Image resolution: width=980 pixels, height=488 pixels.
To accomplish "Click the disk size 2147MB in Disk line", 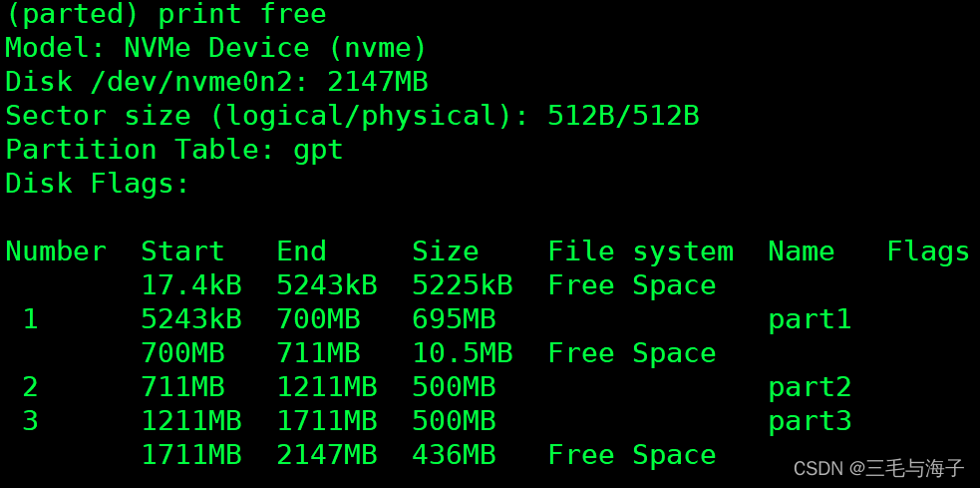I will click(x=378, y=83).
